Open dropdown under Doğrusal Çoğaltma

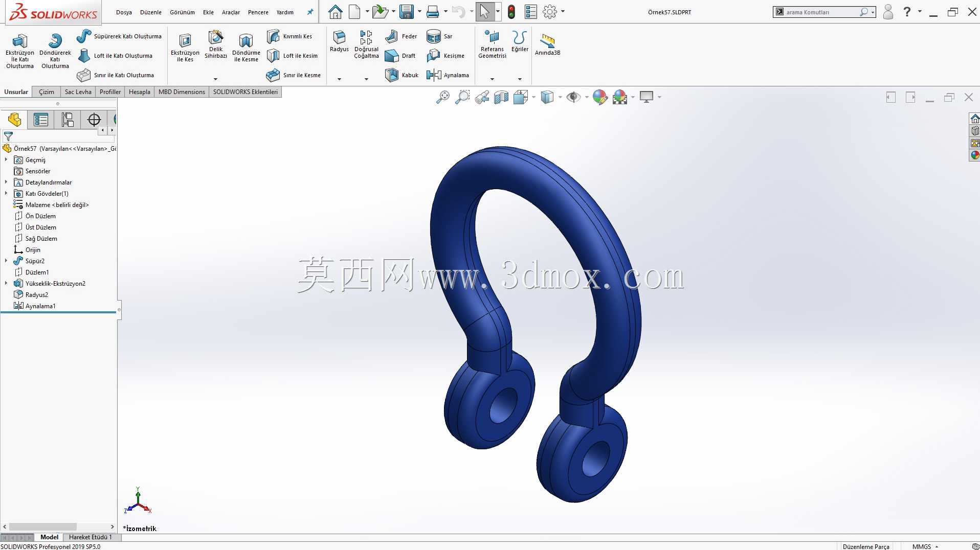pos(366,79)
